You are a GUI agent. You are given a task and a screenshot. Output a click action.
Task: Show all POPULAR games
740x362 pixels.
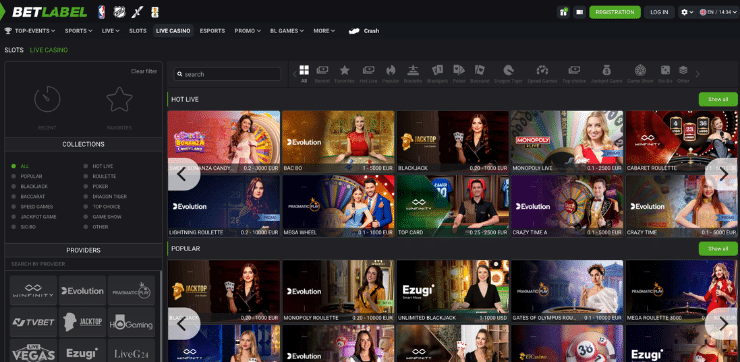coord(718,249)
